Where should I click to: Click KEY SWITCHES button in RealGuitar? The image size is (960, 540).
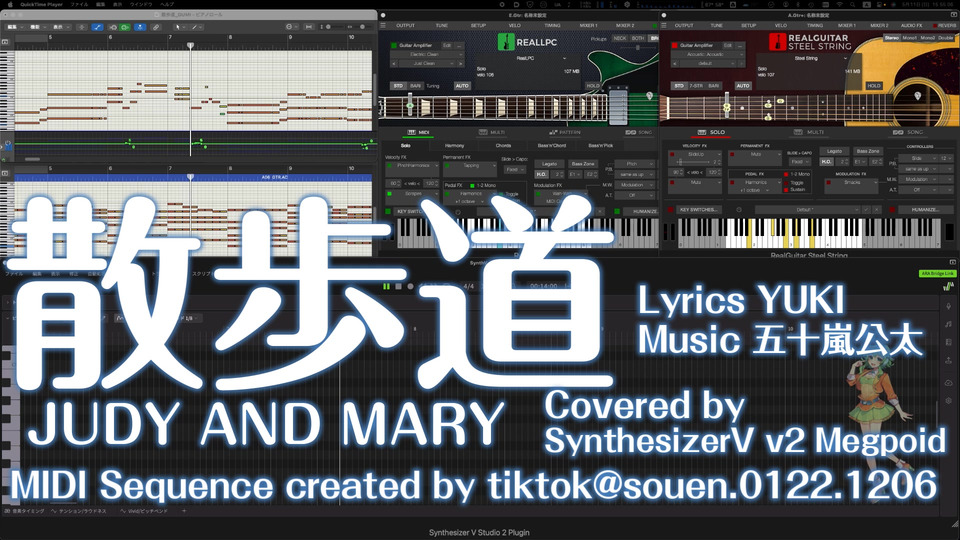coord(699,209)
